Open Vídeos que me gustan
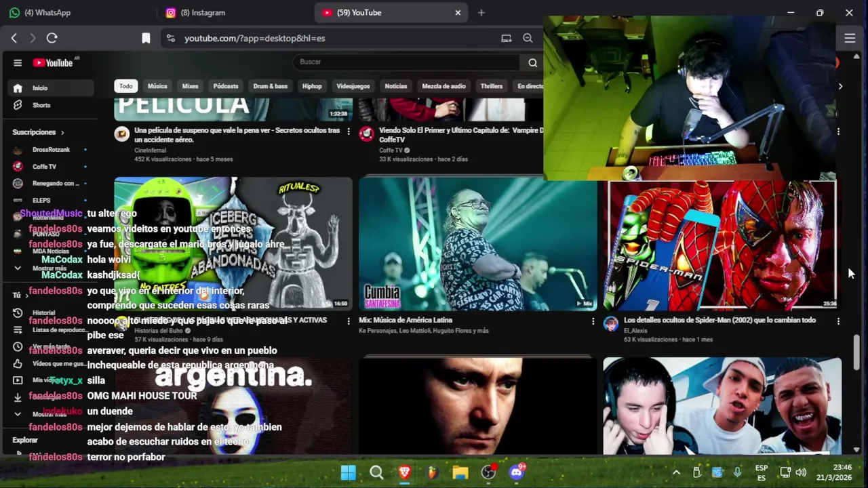Viewport: 868px width, 488px height. (51, 364)
